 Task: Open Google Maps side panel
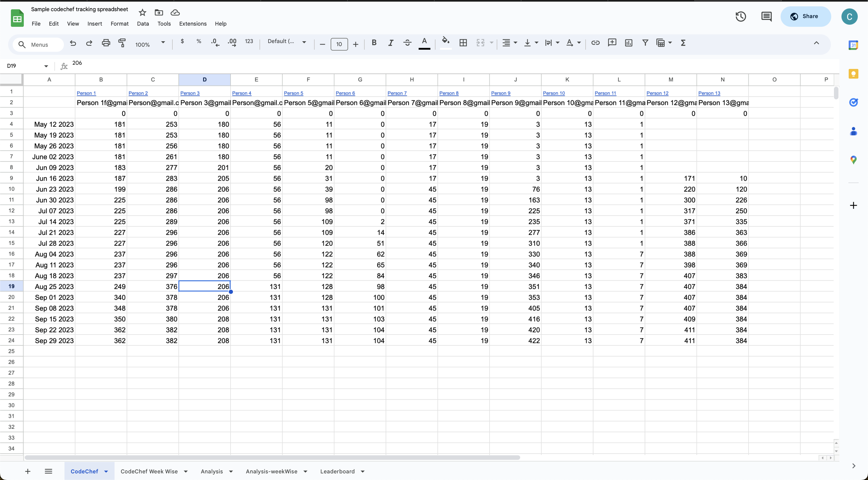click(853, 160)
